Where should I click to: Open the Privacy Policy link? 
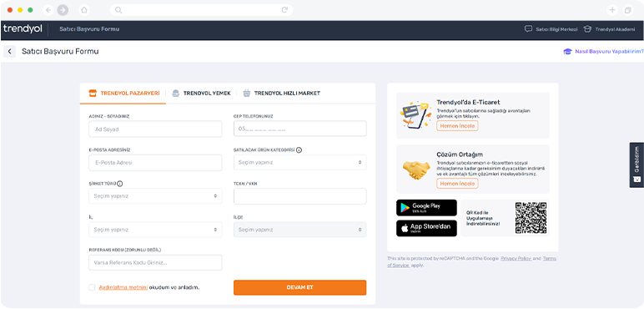click(x=516, y=258)
